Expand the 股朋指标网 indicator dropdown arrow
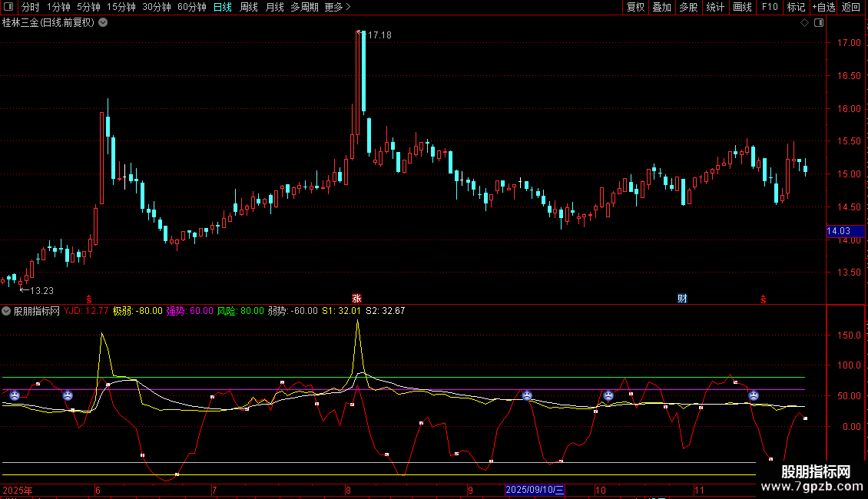868x499 pixels. pos(7,312)
